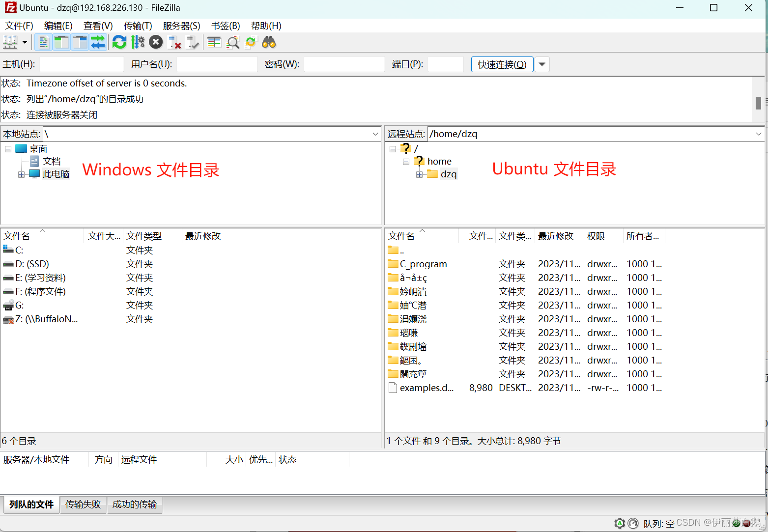Sort local list by 最近修改 column

coord(211,236)
